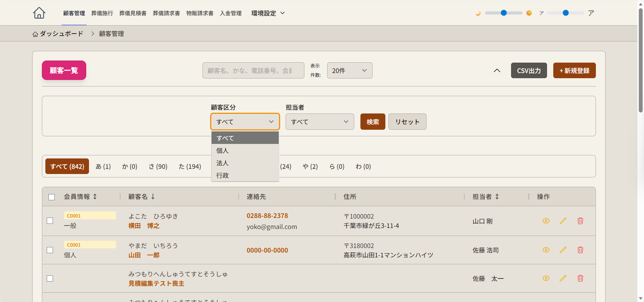Image resolution: width=644 pixels, height=302 pixels.
Task: Sort by 顧客名 column arrow
Action: coord(153,197)
